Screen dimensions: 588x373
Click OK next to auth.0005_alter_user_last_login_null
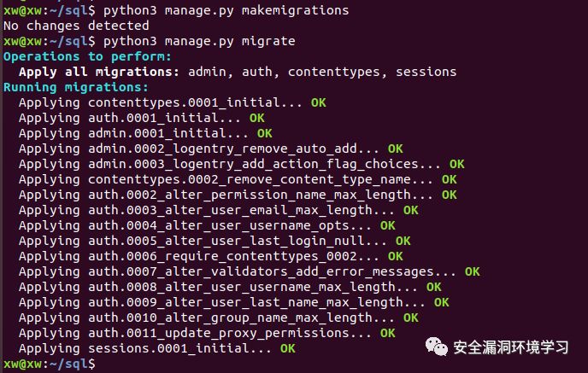(403, 241)
